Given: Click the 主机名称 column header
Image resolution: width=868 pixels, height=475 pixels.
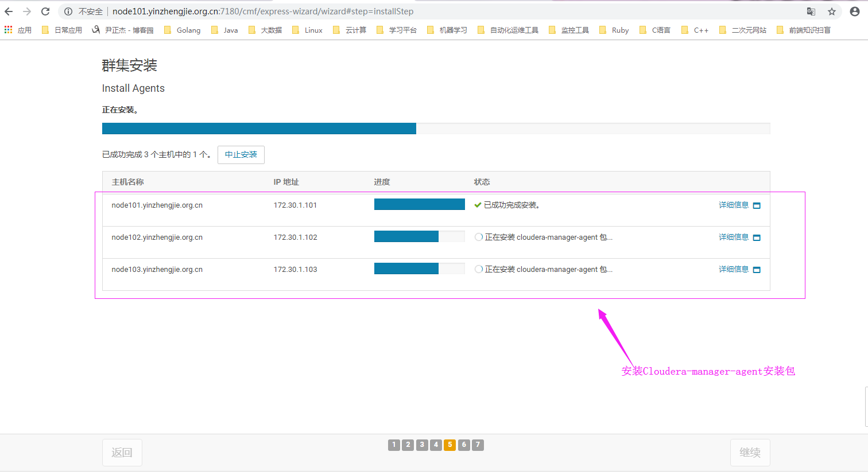Looking at the screenshot, I should tap(127, 182).
